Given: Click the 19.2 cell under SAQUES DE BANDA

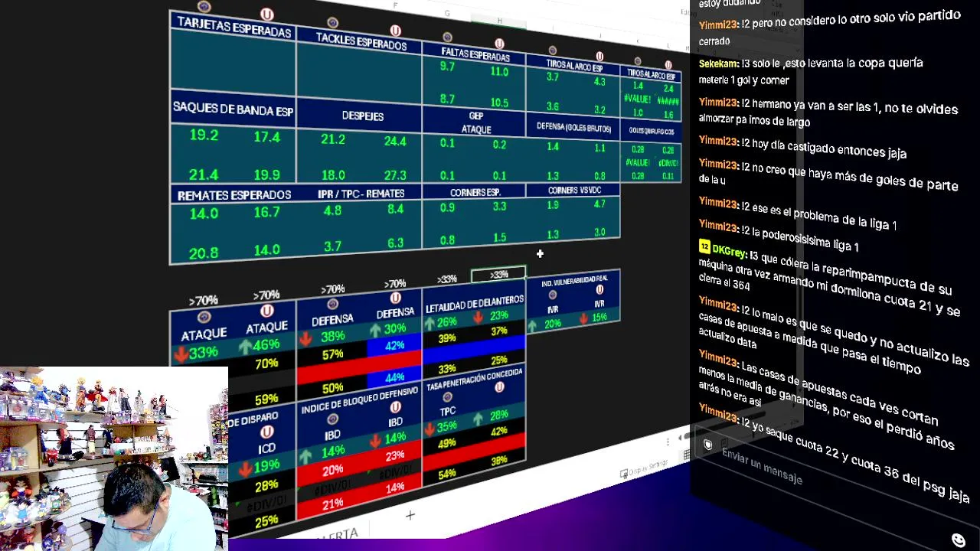Looking at the screenshot, I should pyautogui.click(x=204, y=135).
